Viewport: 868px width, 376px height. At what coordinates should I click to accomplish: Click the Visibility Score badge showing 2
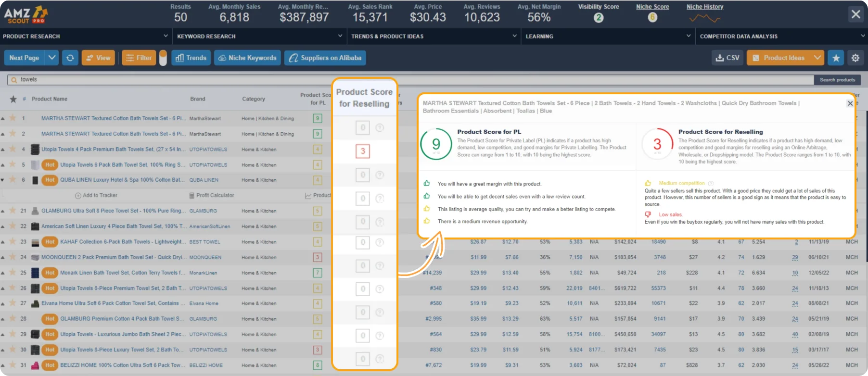(599, 18)
